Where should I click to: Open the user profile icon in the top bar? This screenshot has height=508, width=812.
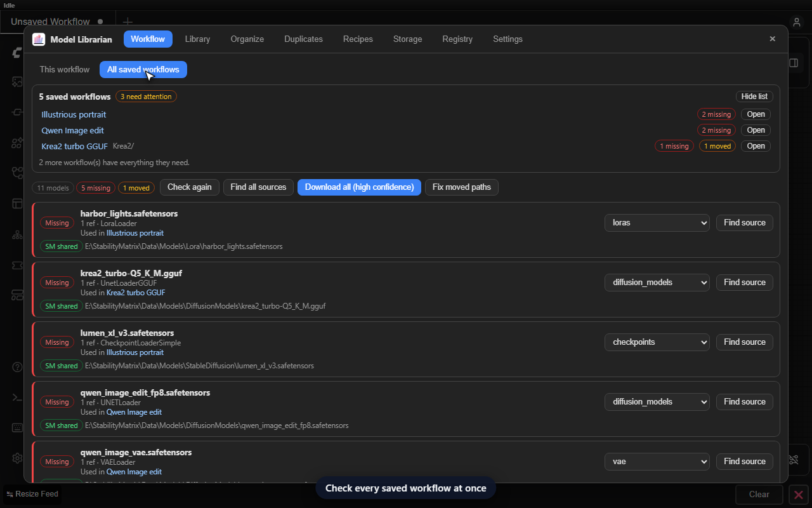coord(797,22)
